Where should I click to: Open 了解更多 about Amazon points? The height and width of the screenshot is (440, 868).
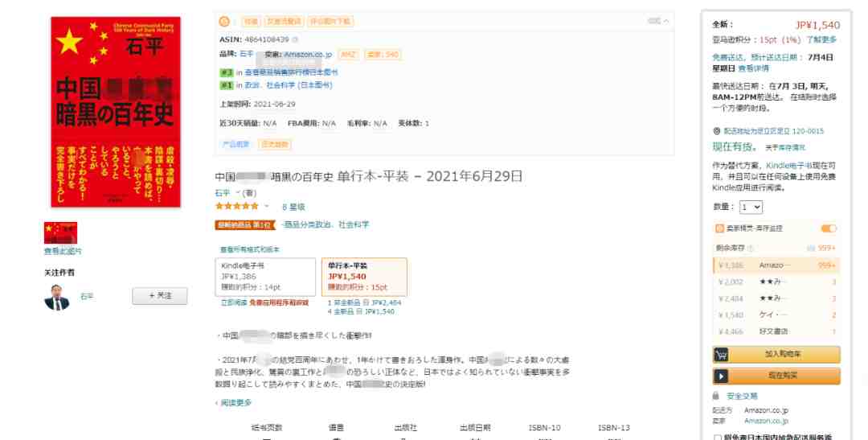click(x=821, y=40)
